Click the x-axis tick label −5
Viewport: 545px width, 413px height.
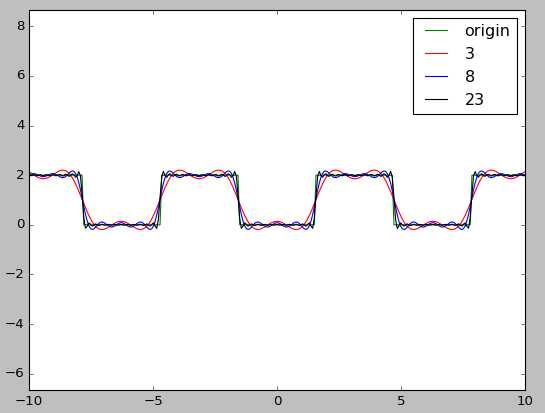point(153,401)
